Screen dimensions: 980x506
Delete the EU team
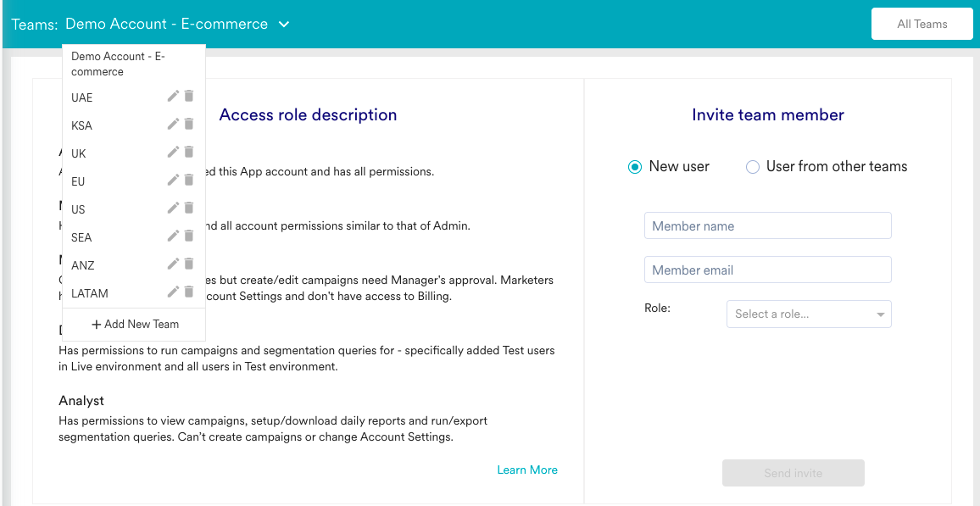[189, 180]
